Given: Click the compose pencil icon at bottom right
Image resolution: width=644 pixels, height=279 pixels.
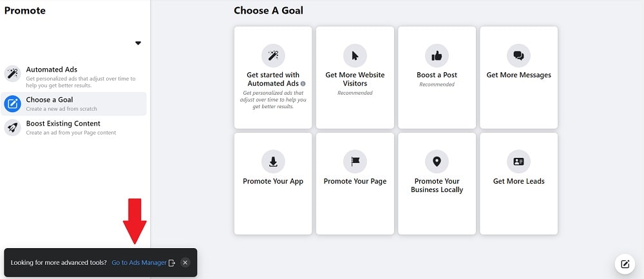Looking at the screenshot, I should click(625, 264).
